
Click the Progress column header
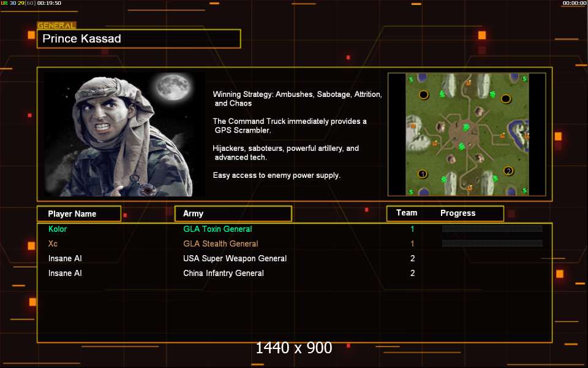[458, 213]
